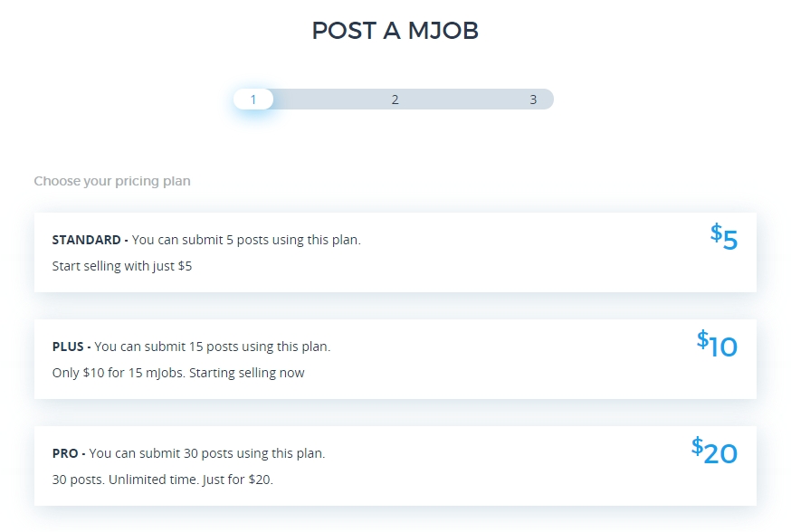The height and width of the screenshot is (532, 791).
Task: Click the $20 price label
Action: tap(715, 451)
